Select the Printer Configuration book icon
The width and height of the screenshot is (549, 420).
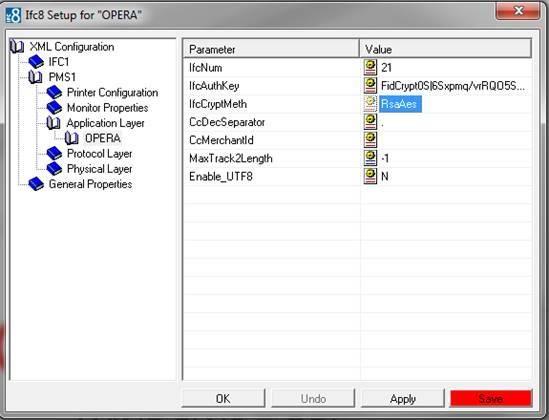pyautogui.click(x=54, y=93)
